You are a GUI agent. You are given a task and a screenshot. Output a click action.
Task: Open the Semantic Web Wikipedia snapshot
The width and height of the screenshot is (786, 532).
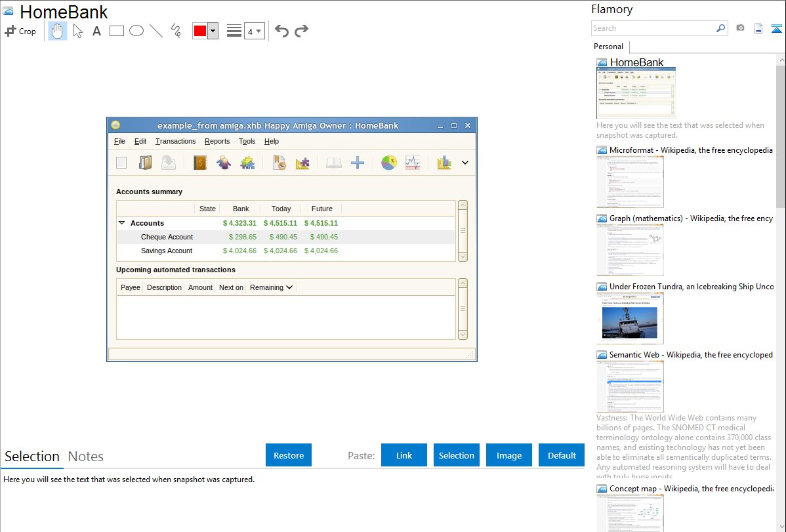click(x=630, y=386)
